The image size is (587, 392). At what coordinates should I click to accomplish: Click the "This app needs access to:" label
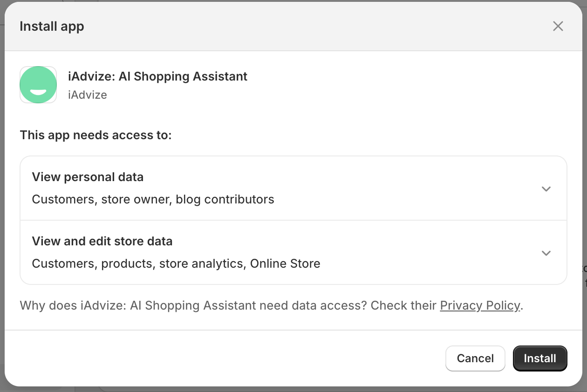(x=96, y=135)
